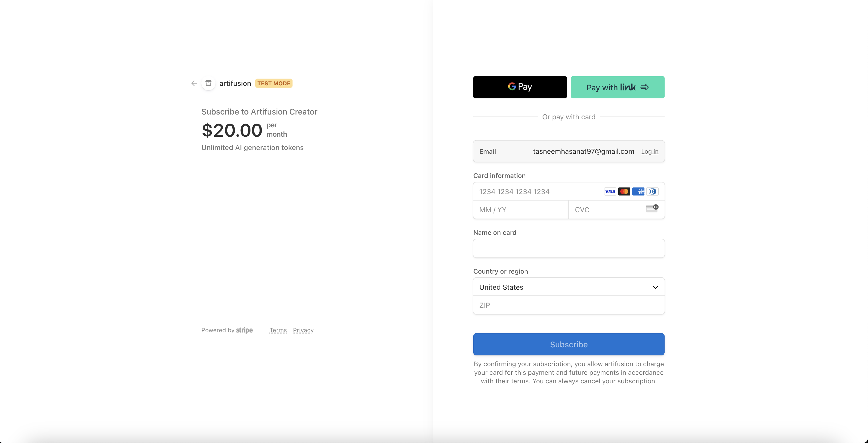Viewport: 868px width, 443px height.
Task: Focus the MM / YY expiry field
Action: click(x=521, y=209)
